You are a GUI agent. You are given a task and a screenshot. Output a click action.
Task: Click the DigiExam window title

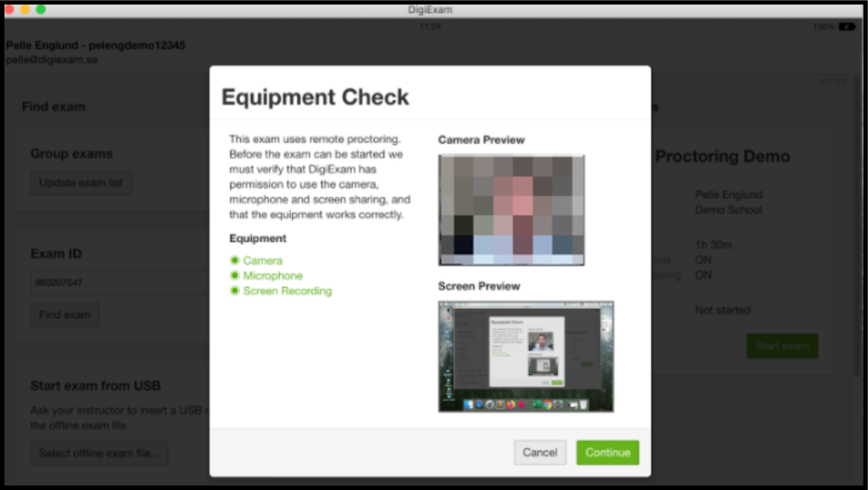click(x=430, y=10)
